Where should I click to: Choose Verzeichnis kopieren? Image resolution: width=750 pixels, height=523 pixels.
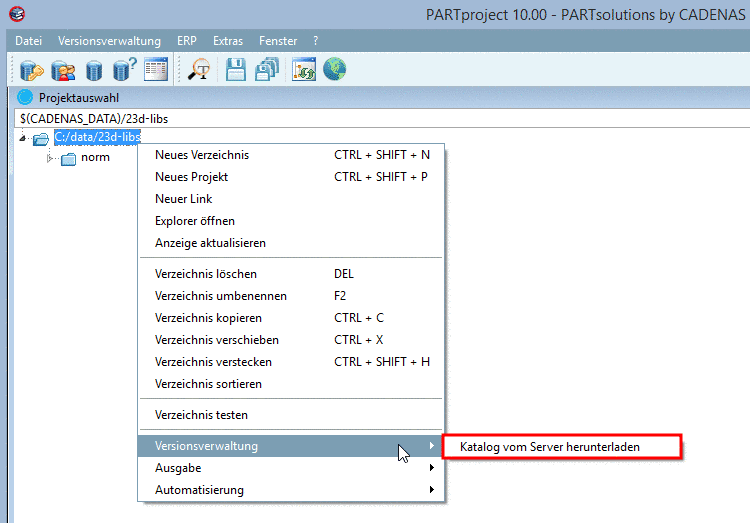291,318
